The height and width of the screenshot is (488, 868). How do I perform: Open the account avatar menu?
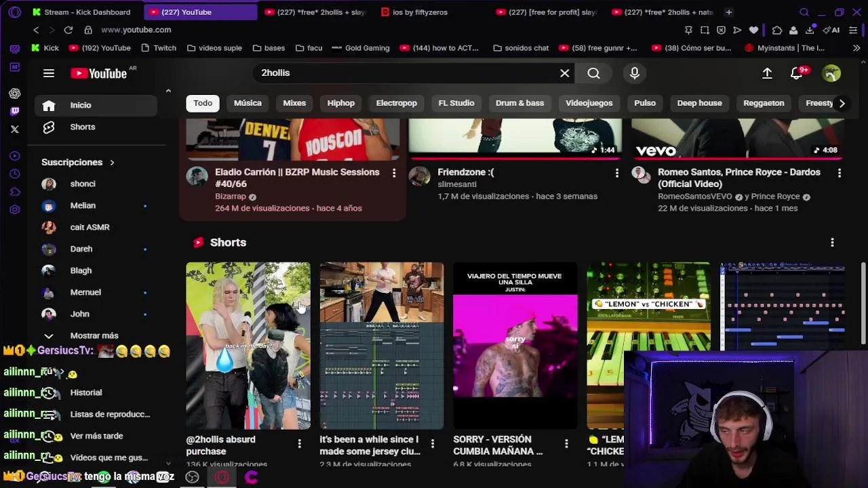coord(831,73)
